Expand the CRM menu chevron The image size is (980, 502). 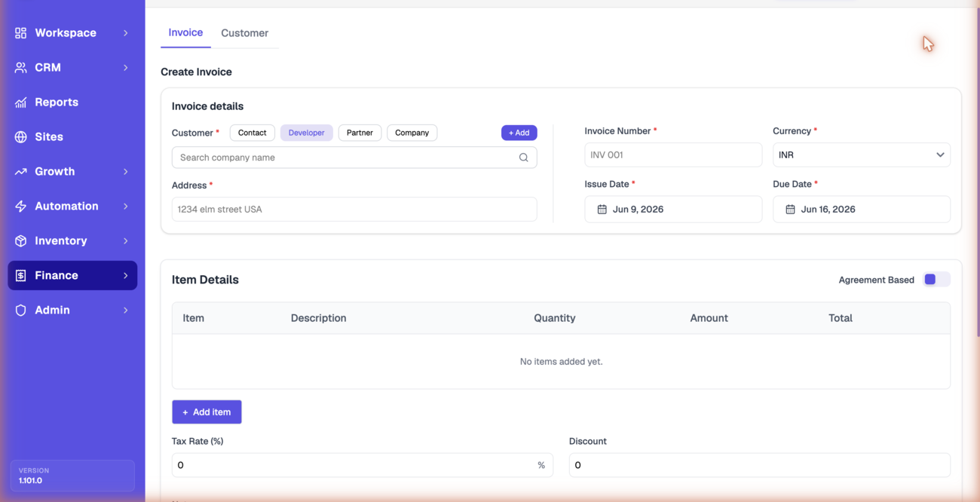(126, 68)
